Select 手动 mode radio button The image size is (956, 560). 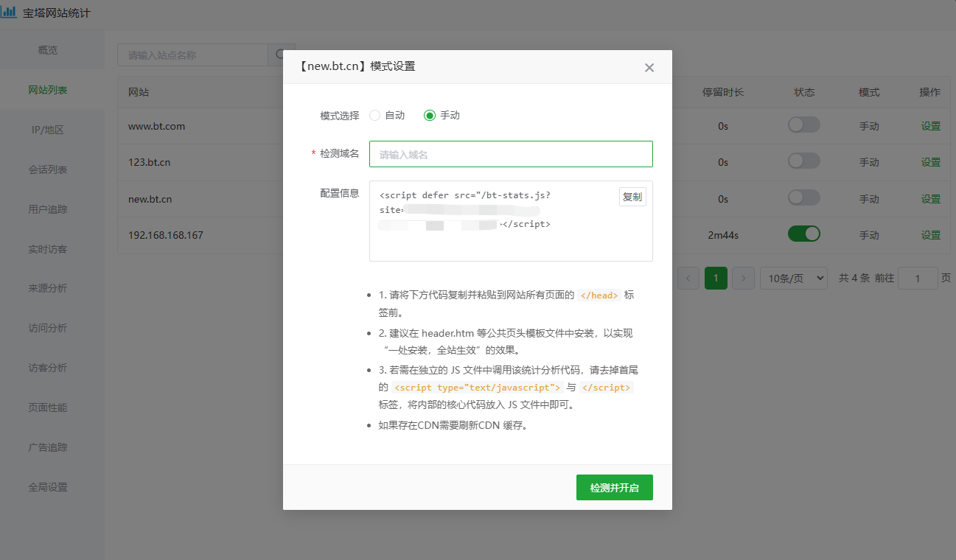(x=430, y=115)
